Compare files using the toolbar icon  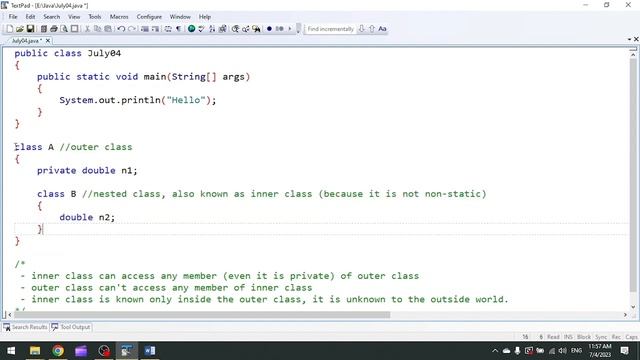(222, 29)
